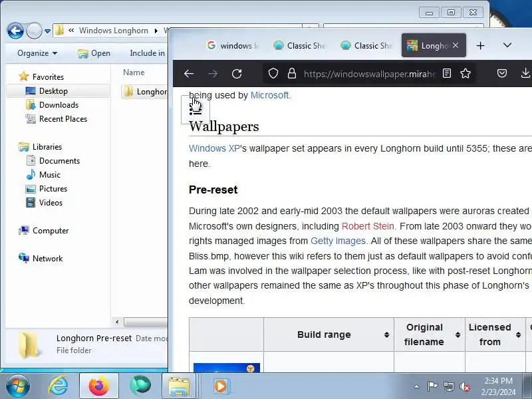Expand the Windows Longhorn breadcrumb arrow
This screenshot has width=532, height=399.
click(156, 31)
